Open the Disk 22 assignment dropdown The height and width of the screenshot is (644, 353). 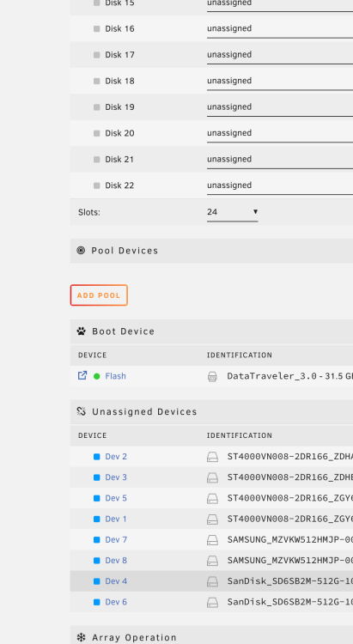click(x=280, y=185)
